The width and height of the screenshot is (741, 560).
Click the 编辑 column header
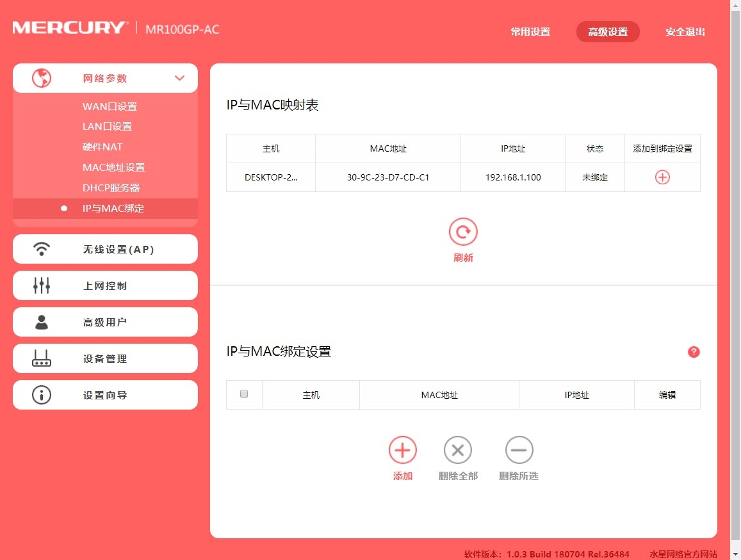[x=667, y=395]
